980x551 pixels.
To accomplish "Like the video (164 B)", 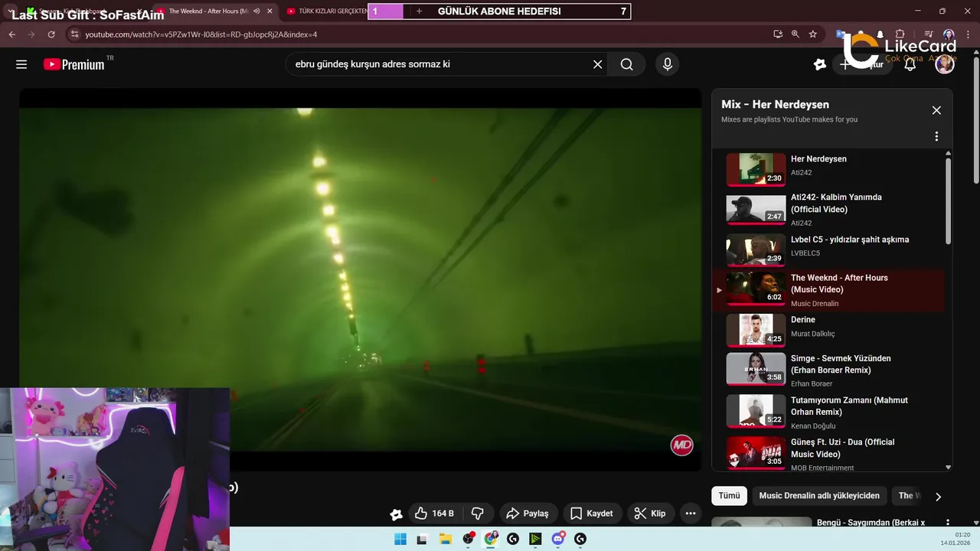I will (435, 514).
